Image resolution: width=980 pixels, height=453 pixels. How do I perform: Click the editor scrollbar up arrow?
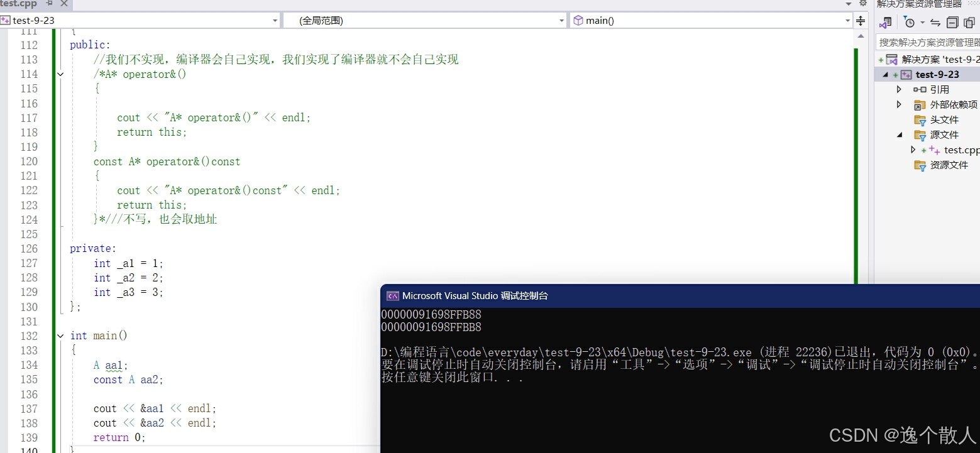click(x=861, y=36)
